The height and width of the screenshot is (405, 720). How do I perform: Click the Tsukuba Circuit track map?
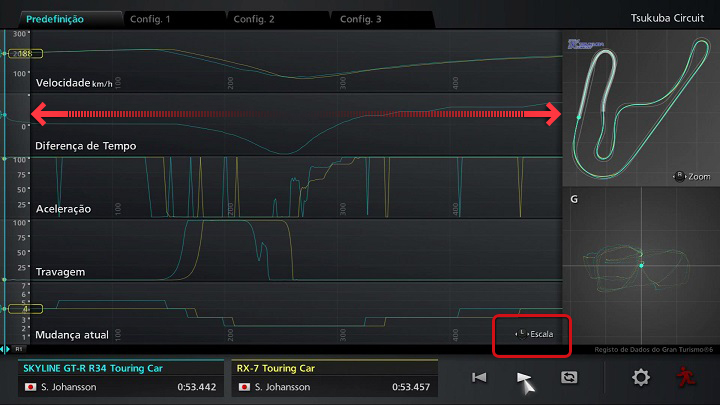tap(630, 110)
